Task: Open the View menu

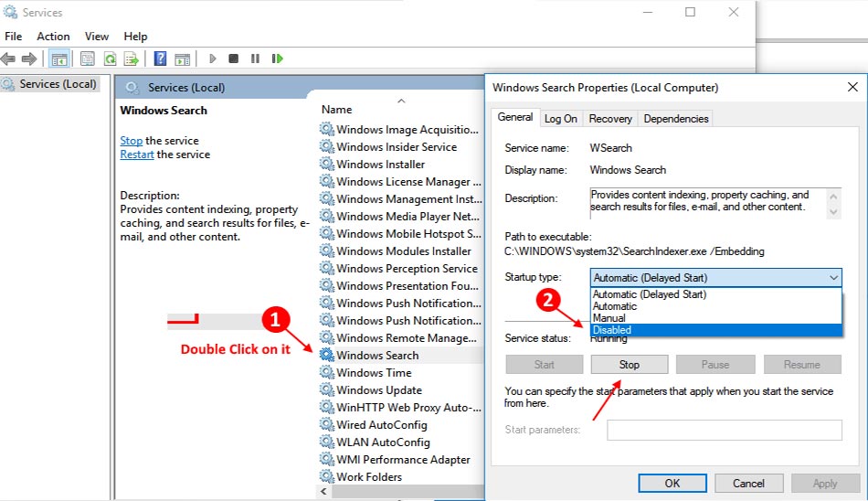Action: click(x=96, y=37)
